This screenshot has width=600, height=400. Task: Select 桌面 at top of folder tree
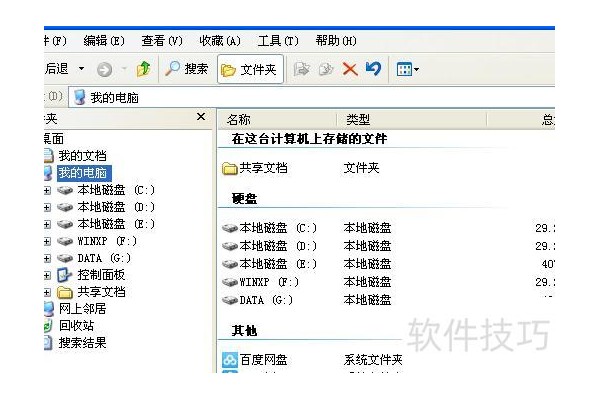point(54,139)
